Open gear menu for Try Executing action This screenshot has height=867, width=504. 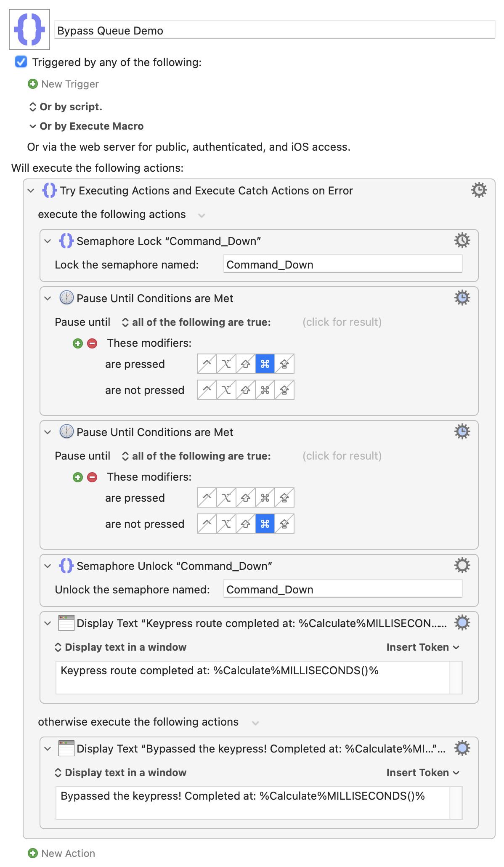click(479, 190)
